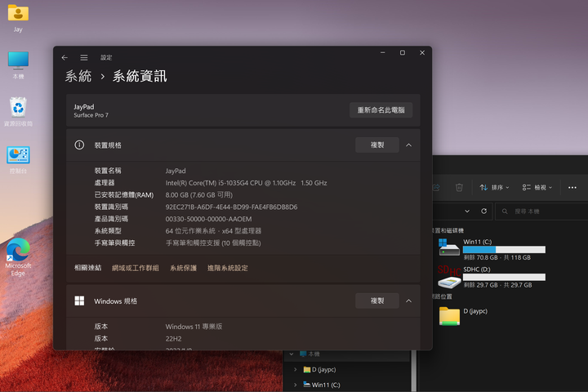Click the delete trash icon in File Explorer
The image size is (588, 392).
(459, 187)
